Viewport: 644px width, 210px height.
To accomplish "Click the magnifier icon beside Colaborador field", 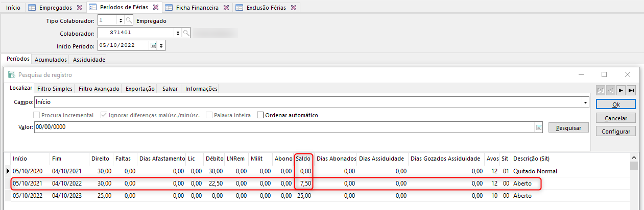I will click(186, 33).
